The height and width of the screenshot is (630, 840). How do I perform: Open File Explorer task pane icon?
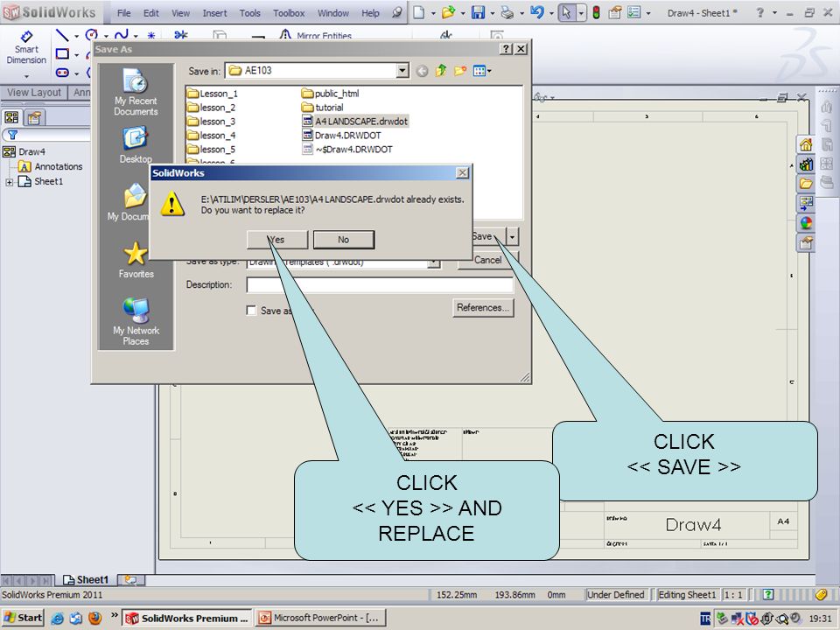click(806, 184)
